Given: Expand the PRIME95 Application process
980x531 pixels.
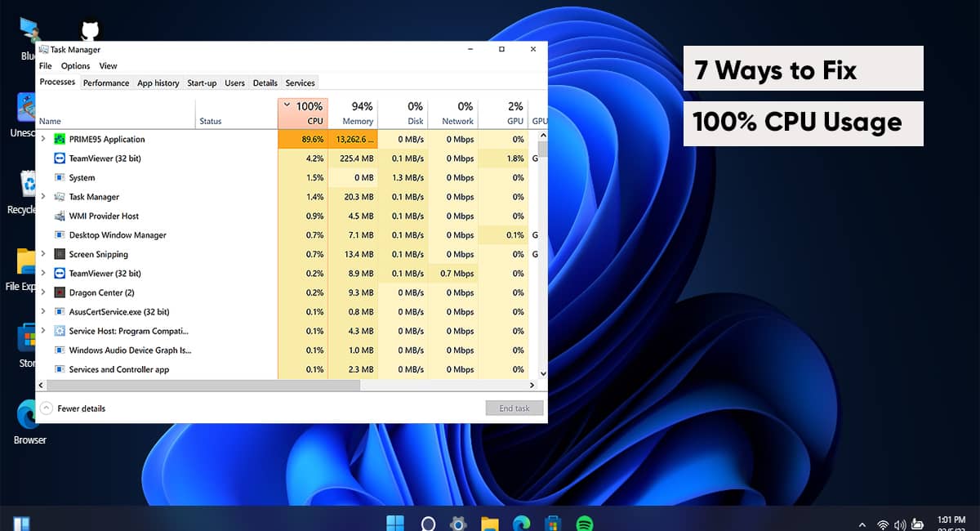Looking at the screenshot, I should pyautogui.click(x=43, y=139).
